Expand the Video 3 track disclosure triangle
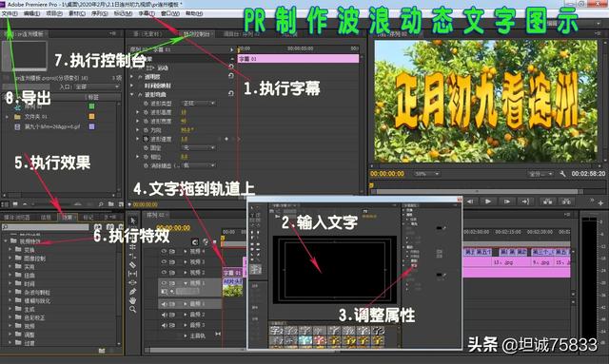The width and height of the screenshot is (609, 364). 186,262
